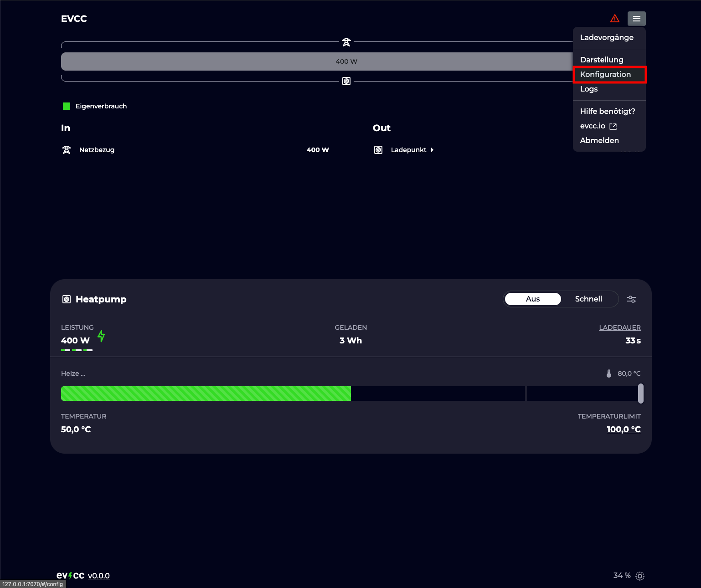Switch Heatpump mode to Aus
This screenshot has width=701, height=588.
pyautogui.click(x=533, y=299)
